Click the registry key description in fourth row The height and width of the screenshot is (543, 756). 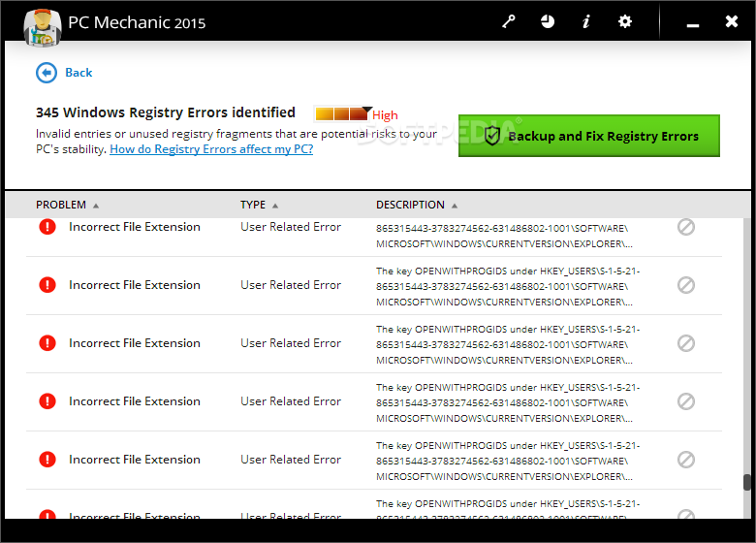point(508,402)
